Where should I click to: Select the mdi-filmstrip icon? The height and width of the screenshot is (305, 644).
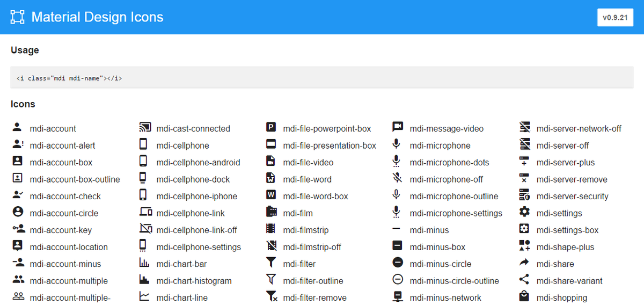(x=271, y=229)
